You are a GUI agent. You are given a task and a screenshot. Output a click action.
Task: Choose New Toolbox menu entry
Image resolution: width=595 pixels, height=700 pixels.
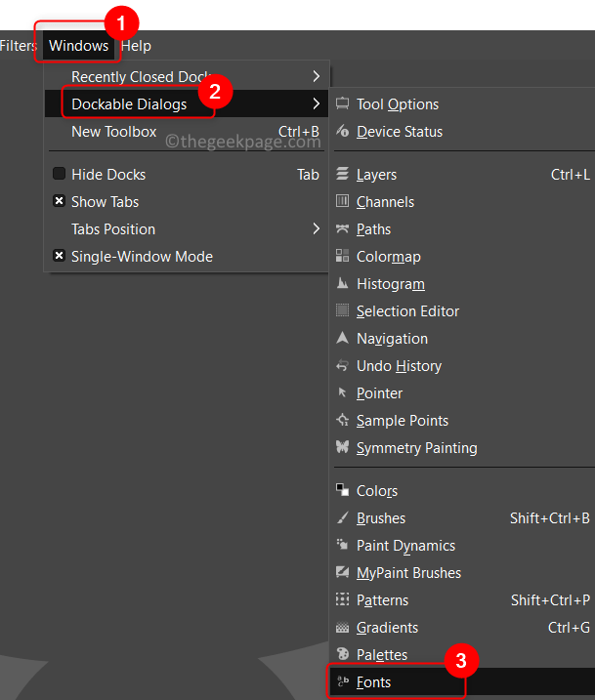coord(187,131)
